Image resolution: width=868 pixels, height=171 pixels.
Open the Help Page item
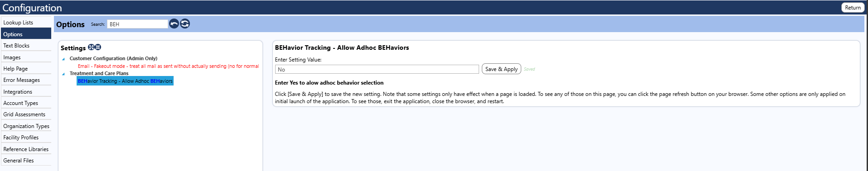pyautogui.click(x=26, y=69)
